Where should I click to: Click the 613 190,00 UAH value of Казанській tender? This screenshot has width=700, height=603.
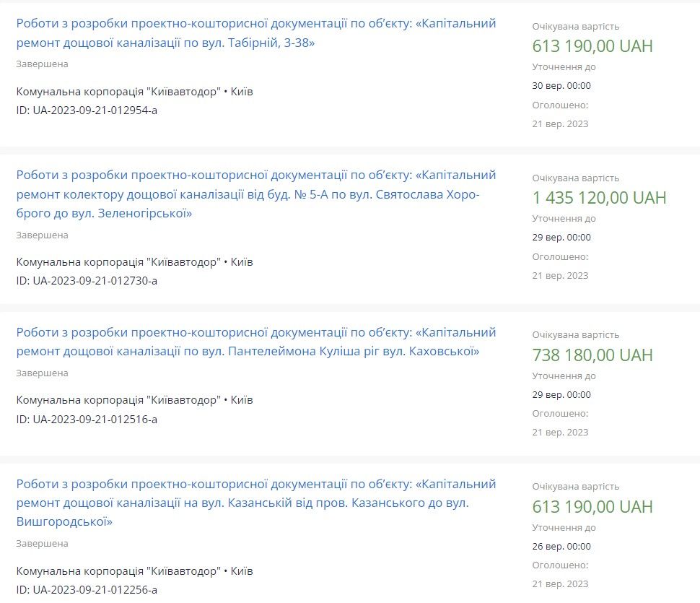click(x=592, y=507)
